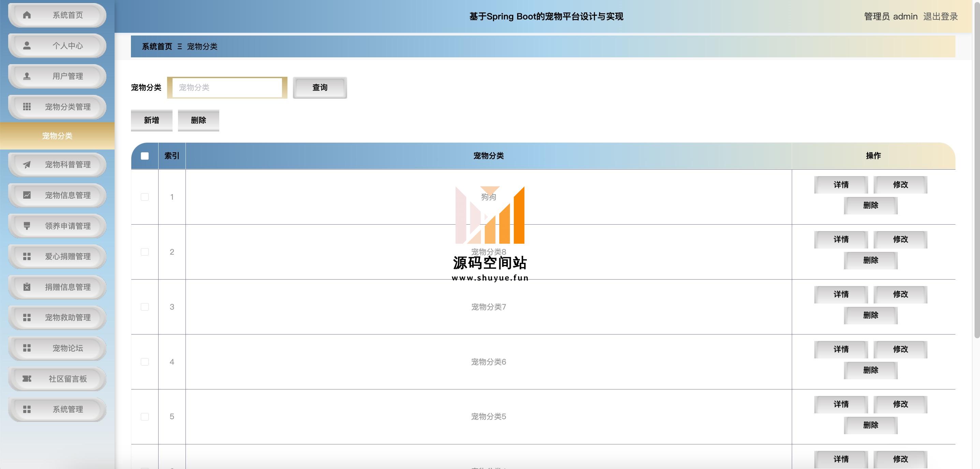
Task: Click 删除 for the 宠物分类7 row
Action: [871, 315]
